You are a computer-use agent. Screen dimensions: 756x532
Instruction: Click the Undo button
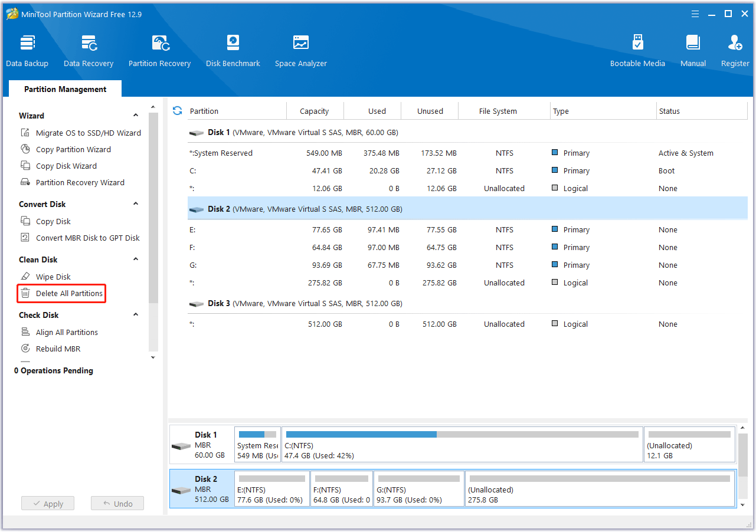coord(117,504)
